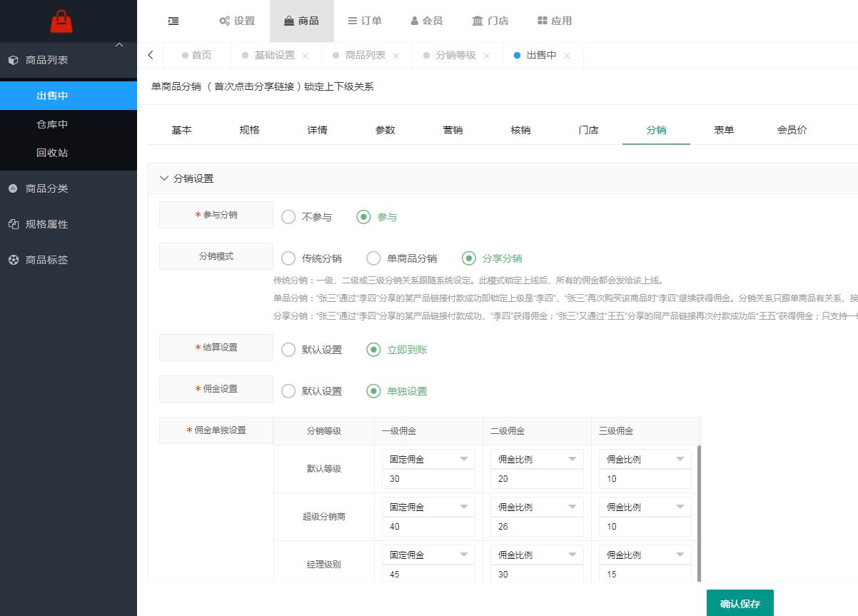858x616 pixels.
Task: Click the person icon beside 会员
Action: coord(415,21)
